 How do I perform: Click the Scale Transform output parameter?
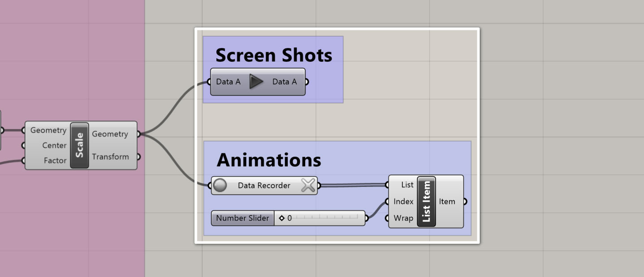(110, 157)
